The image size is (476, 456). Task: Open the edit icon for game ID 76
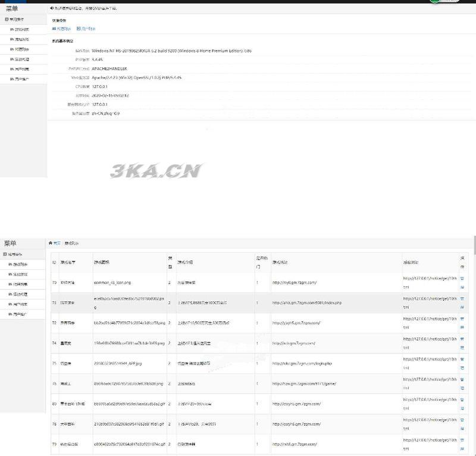point(462,389)
